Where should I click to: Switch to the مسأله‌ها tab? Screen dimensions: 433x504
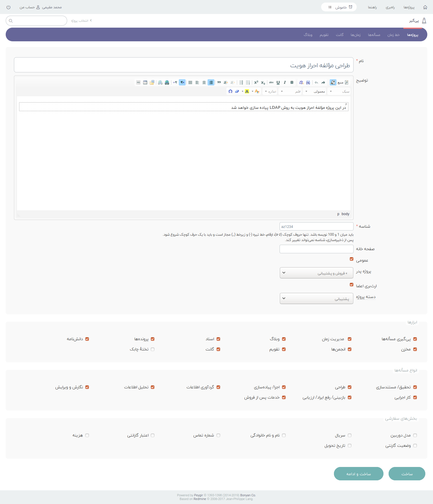[374, 35]
